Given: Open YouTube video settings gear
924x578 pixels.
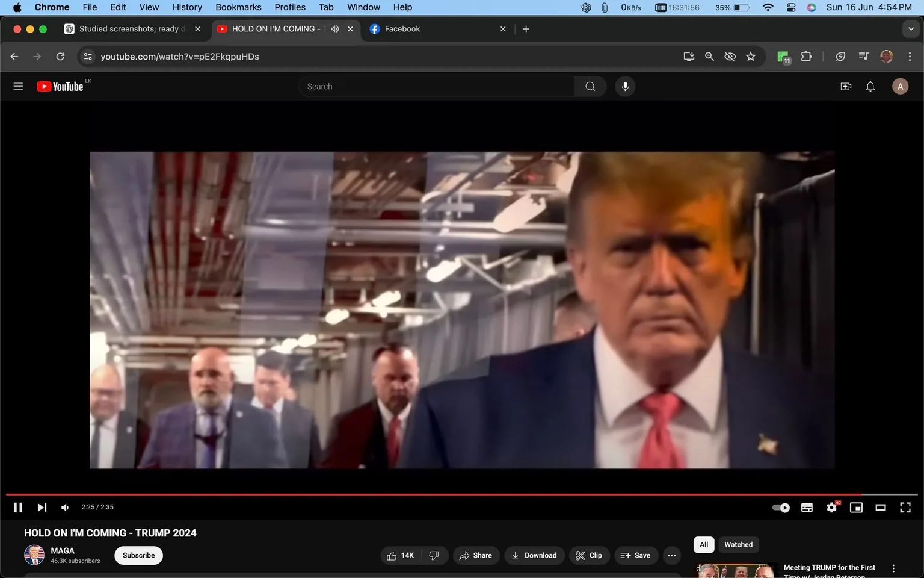Looking at the screenshot, I should click(831, 507).
